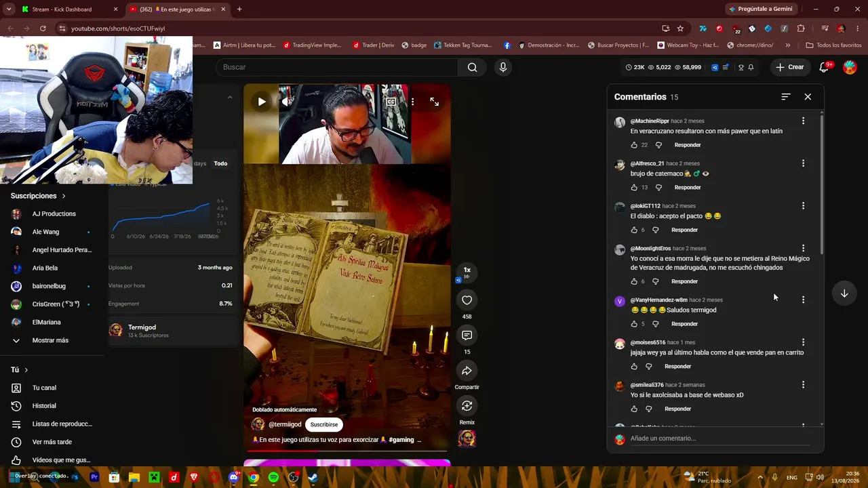Share the Short via Compartir icon
Viewport: 868px width, 488px height.
(x=467, y=371)
